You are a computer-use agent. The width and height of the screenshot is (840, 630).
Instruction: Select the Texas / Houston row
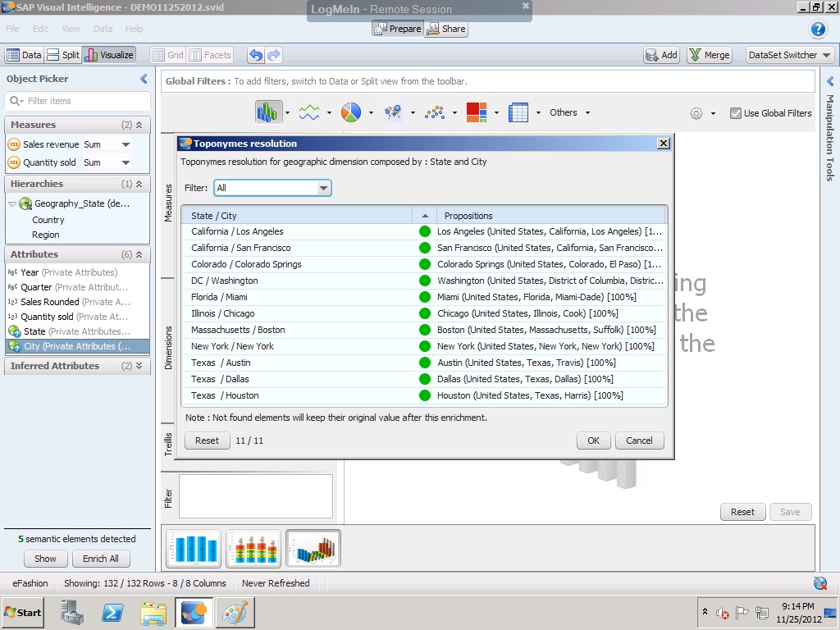[424, 395]
